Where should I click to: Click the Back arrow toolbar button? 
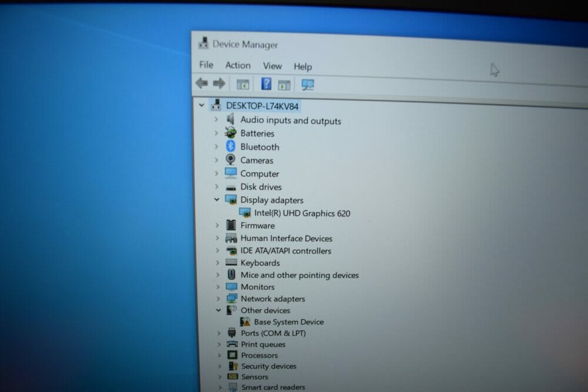click(202, 83)
